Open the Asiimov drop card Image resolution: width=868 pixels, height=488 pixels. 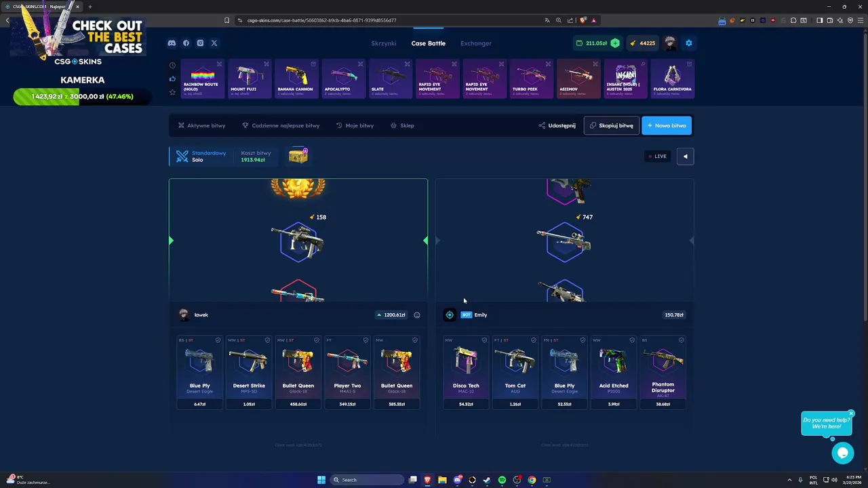(578, 79)
